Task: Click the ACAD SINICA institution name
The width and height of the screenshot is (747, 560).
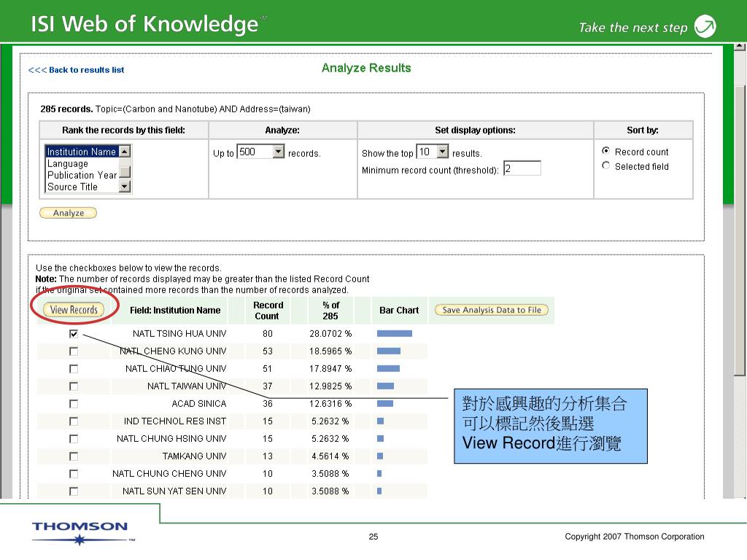Action: (x=198, y=404)
